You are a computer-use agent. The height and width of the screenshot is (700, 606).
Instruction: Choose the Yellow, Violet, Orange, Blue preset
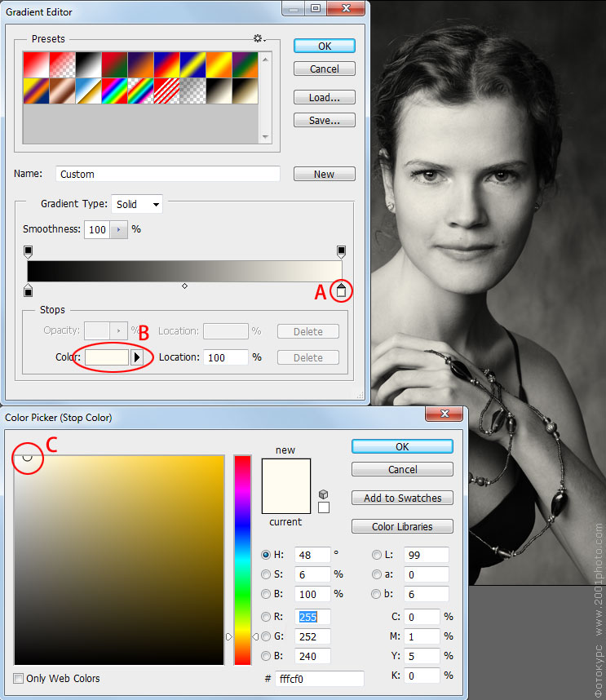coord(36,91)
